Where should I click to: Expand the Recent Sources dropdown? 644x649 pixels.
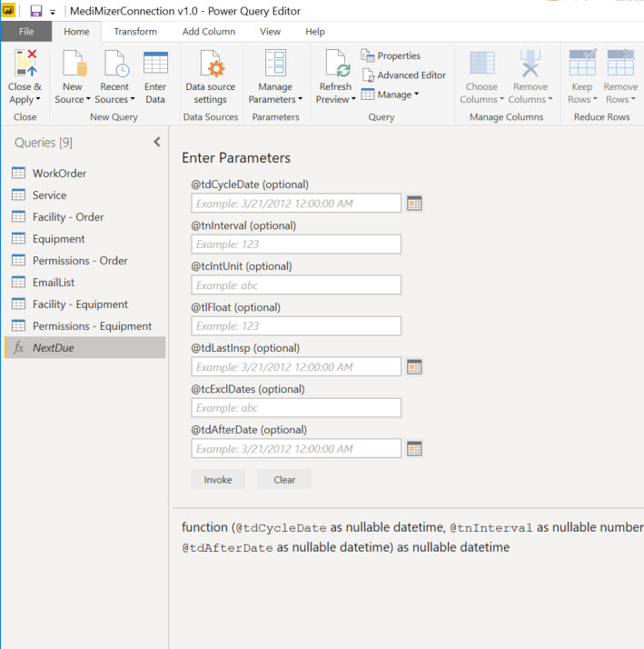pos(133,99)
